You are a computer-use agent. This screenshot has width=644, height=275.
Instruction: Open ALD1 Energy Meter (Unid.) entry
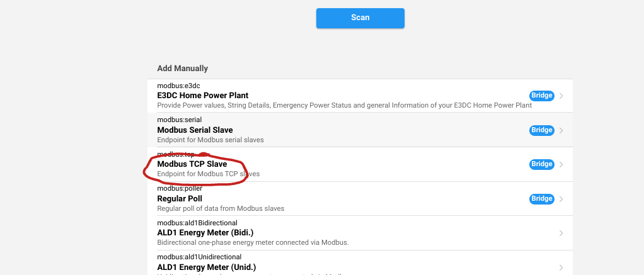(x=206, y=267)
